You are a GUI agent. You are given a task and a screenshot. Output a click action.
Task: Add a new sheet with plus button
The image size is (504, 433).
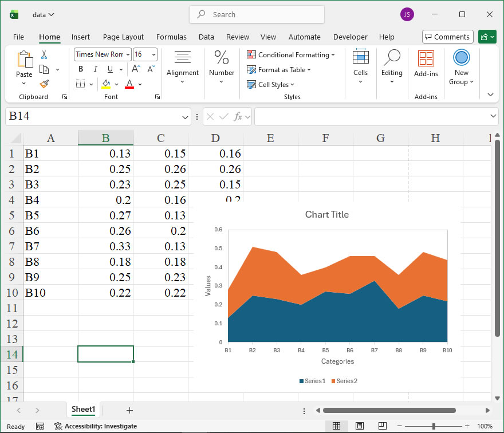[x=129, y=410]
